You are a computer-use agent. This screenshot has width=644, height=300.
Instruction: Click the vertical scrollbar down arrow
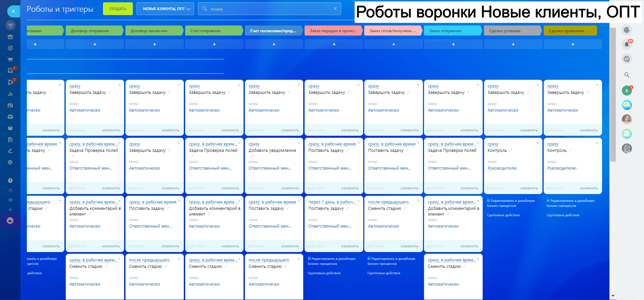click(x=613, y=296)
